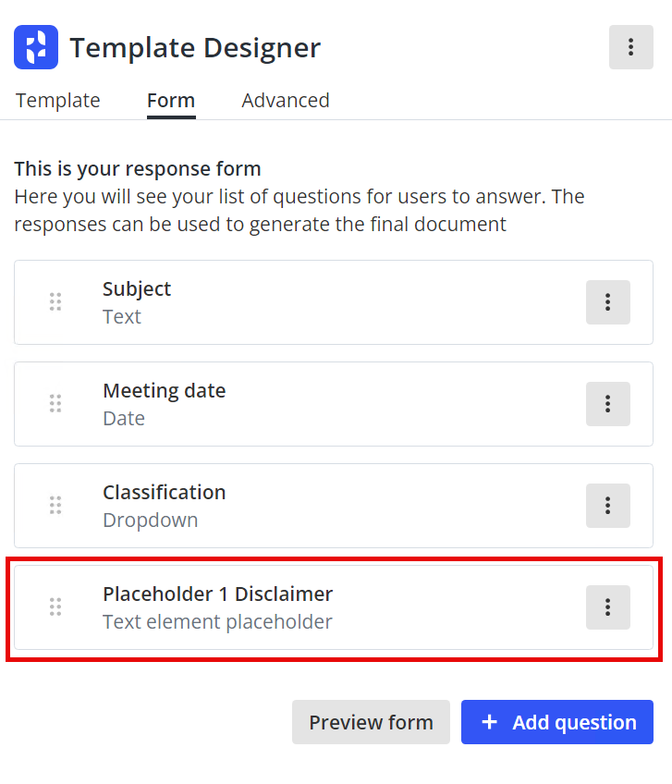Switch to the Template tab
Viewport: 672px width, 784px height.
tap(57, 100)
